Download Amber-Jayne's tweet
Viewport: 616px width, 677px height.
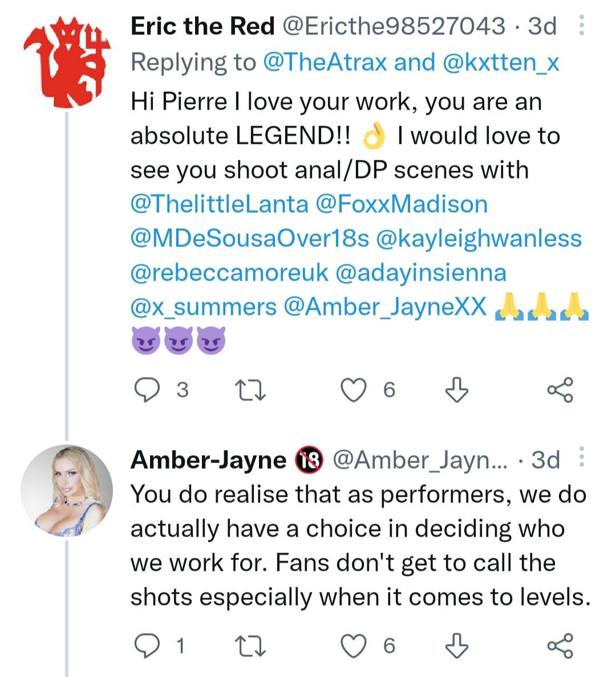tap(456, 645)
